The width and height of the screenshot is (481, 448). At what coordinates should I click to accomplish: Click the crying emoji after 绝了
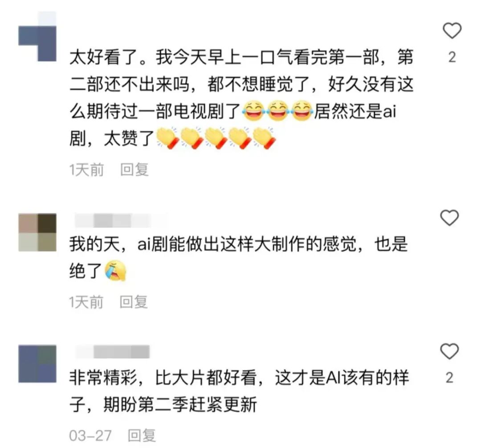pyautogui.click(x=115, y=271)
